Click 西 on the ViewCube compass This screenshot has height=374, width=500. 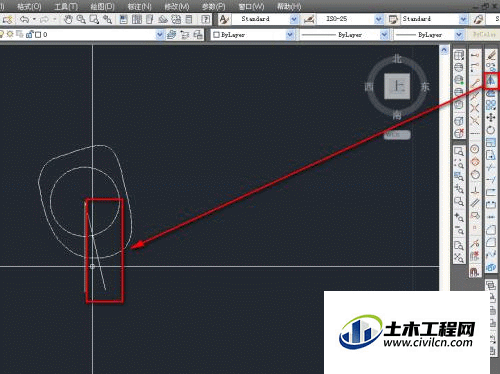coord(369,87)
